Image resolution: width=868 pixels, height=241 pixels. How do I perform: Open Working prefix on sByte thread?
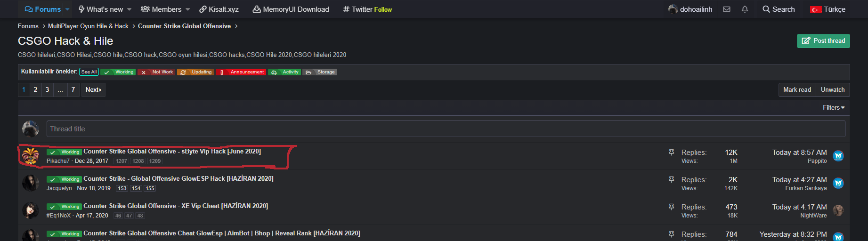[x=64, y=152]
